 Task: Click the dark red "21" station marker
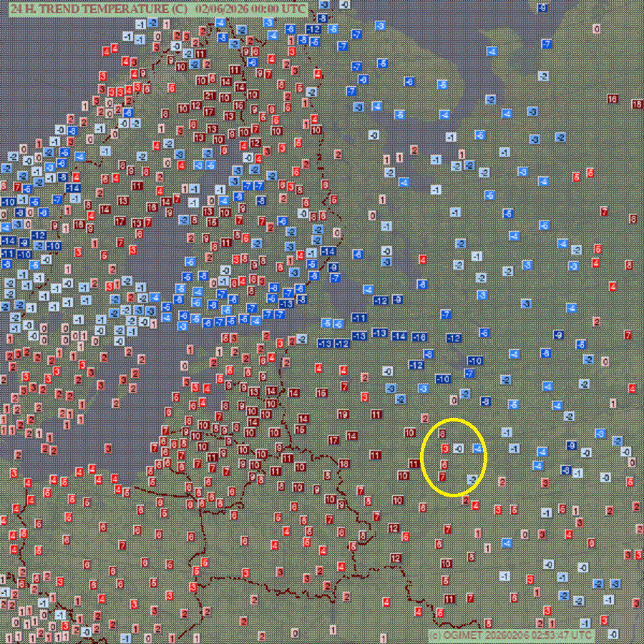click(210, 97)
